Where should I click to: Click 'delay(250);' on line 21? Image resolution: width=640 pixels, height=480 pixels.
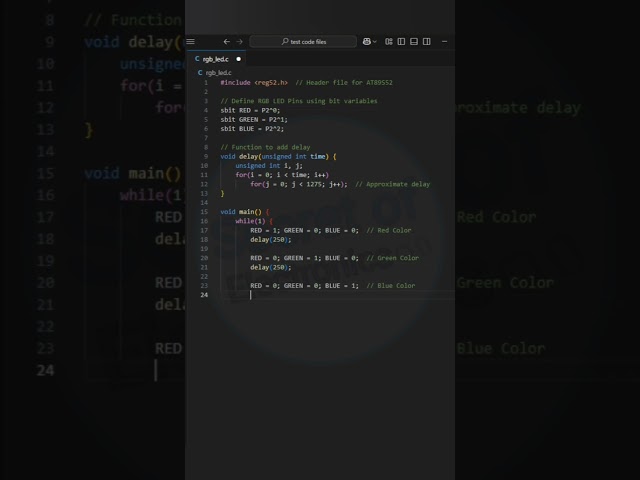click(271, 267)
